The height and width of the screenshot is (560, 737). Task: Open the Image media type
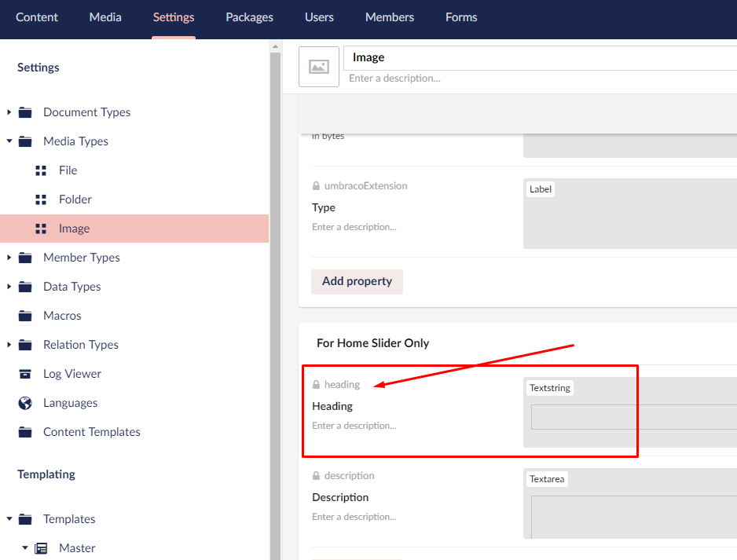coord(75,229)
